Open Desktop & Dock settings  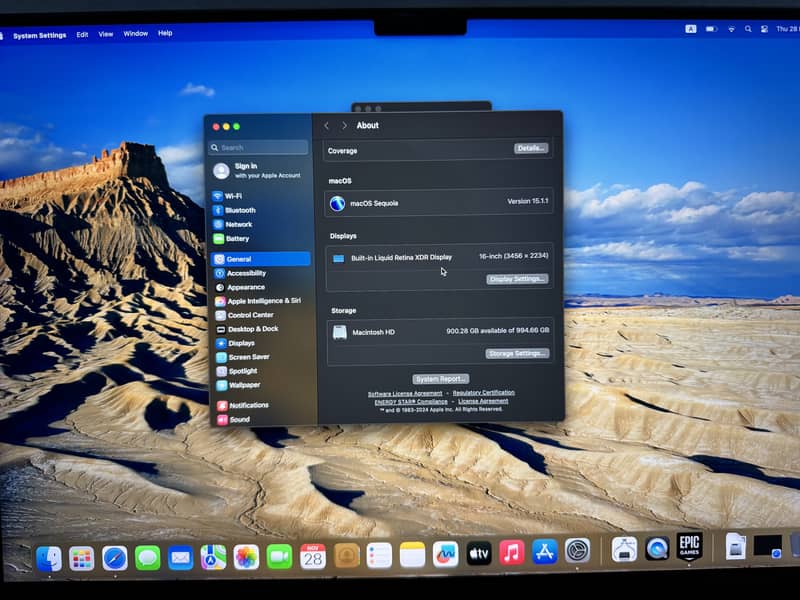252,329
